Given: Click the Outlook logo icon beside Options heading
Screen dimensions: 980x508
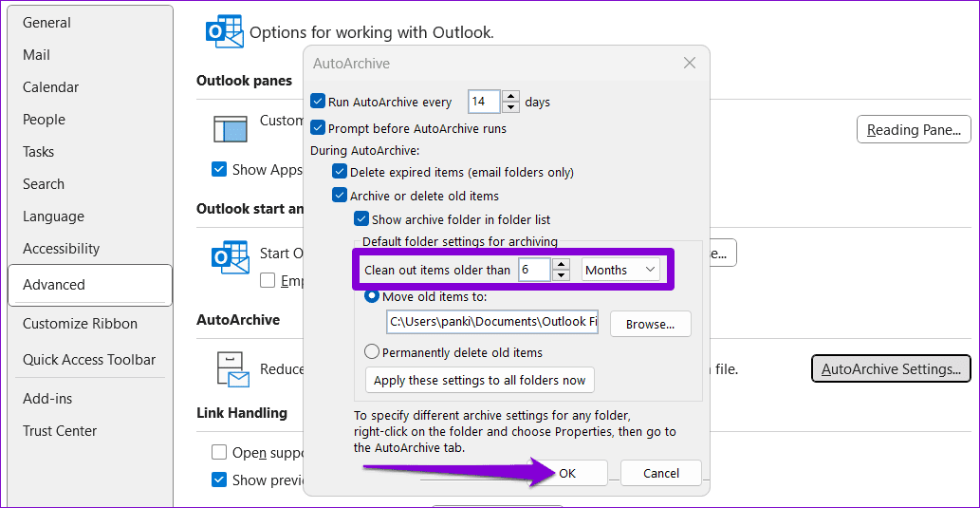Looking at the screenshot, I should click(225, 31).
